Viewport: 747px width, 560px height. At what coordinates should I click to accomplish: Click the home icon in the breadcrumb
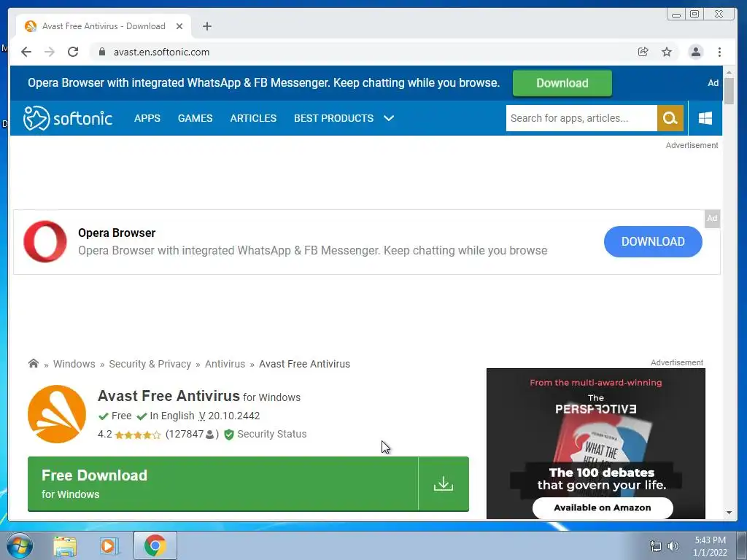click(x=34, y=364)
